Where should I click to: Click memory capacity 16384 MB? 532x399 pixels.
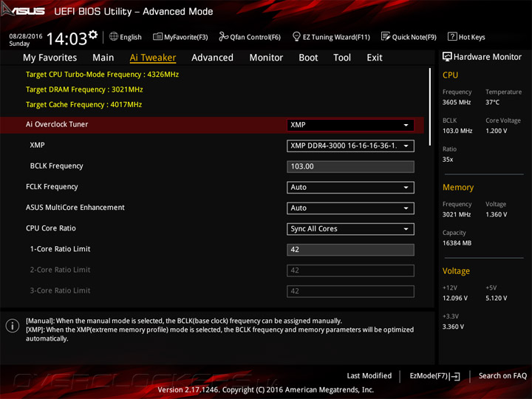coord(457,243)
